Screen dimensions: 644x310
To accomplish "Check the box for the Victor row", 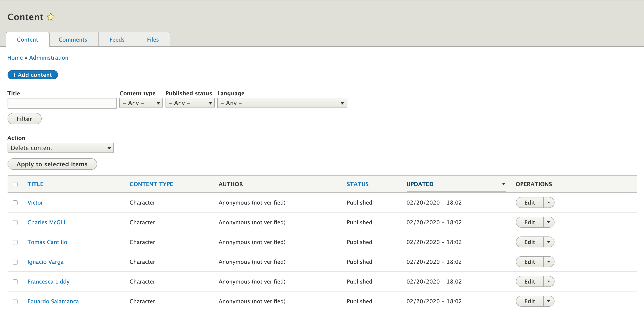I will pos(15,203).
